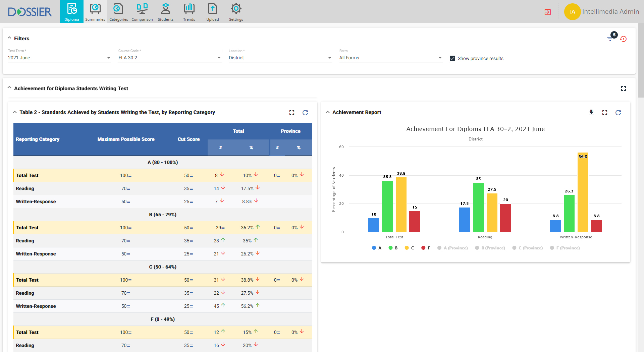Open the filter list icon with badge

[610, 39]
